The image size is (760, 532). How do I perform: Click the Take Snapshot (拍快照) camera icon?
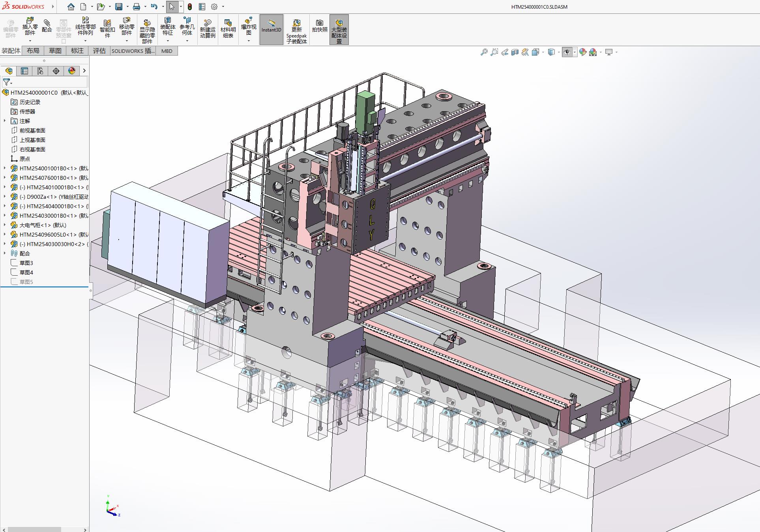point(320,23)
